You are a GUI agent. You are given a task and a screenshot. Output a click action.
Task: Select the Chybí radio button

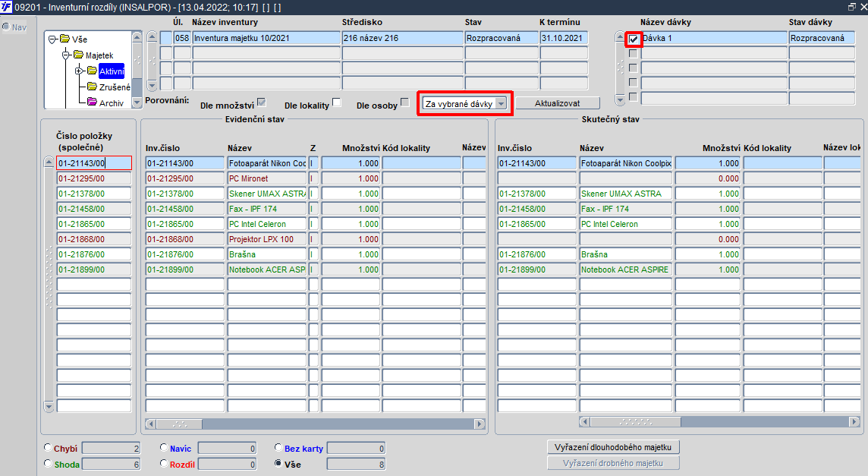[48, 448]
